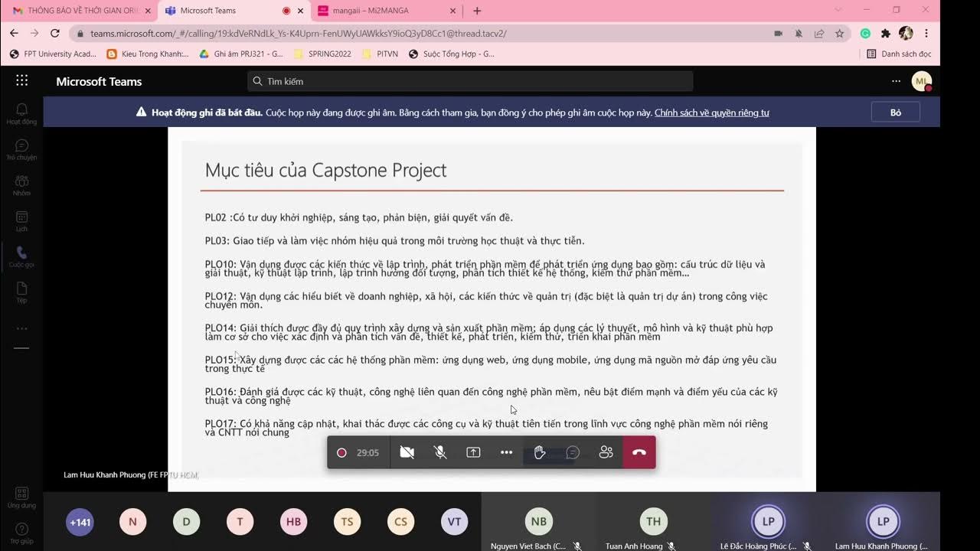Open Chrome extensions puzzle icon
The height and width of the screenshot is (551, 980).
(886, 34)
